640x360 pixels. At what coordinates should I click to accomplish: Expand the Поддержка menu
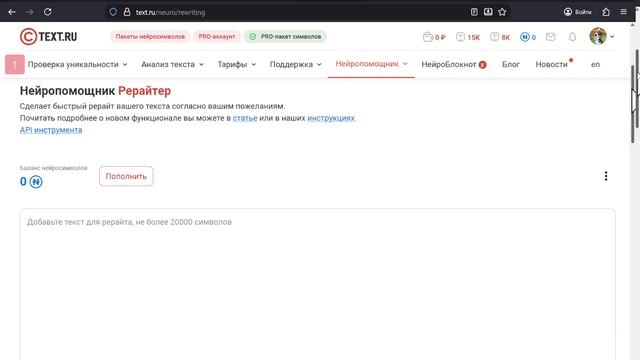click(296, 64)
